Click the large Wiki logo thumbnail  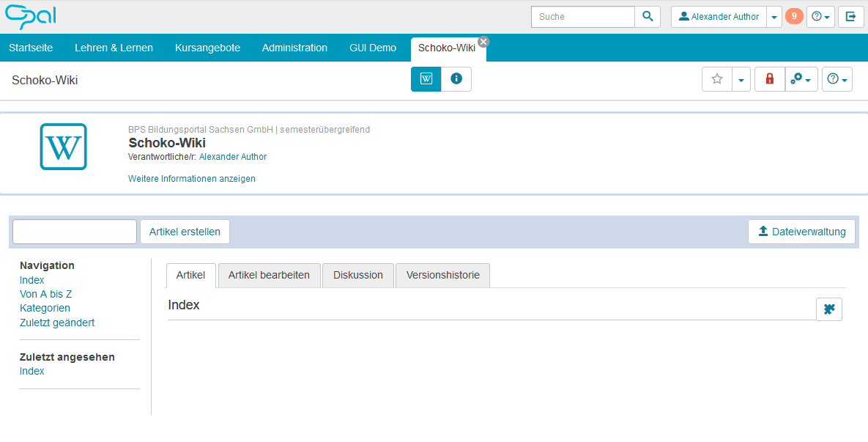[x=64, y=147]
